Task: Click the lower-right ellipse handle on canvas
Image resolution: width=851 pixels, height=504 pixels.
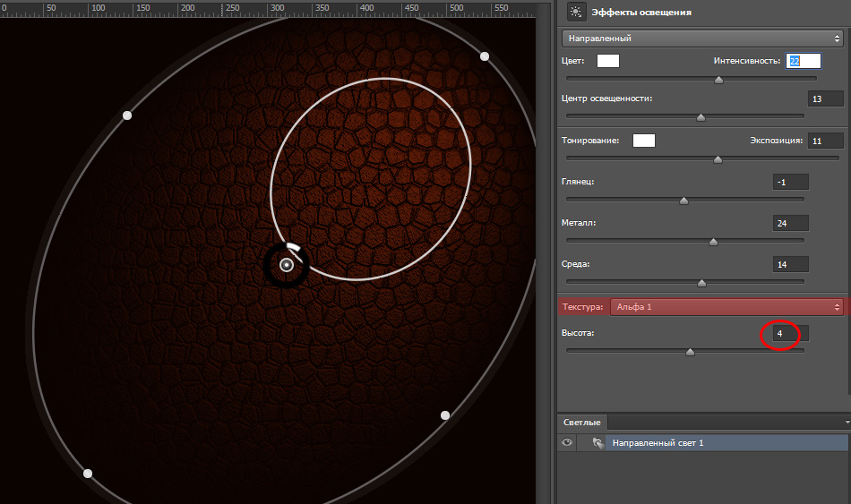Action: point(445,415)
